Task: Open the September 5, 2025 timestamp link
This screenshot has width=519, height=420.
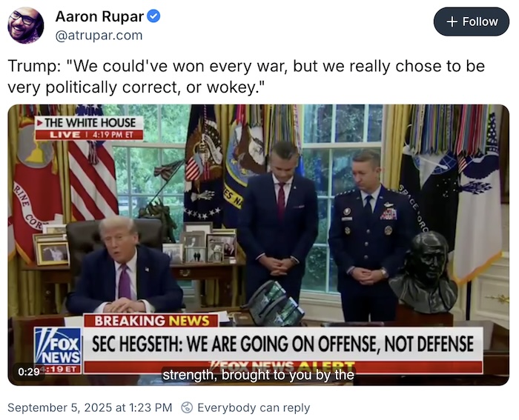Action: click(x=90, y=407)
